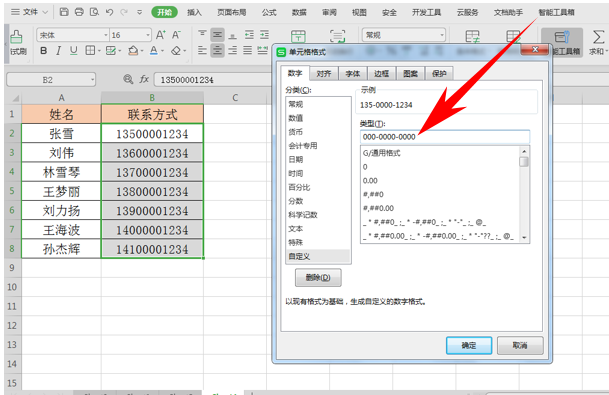
Task: Click the Save icon in quick toolbar
Action: (x=64, y=12)
